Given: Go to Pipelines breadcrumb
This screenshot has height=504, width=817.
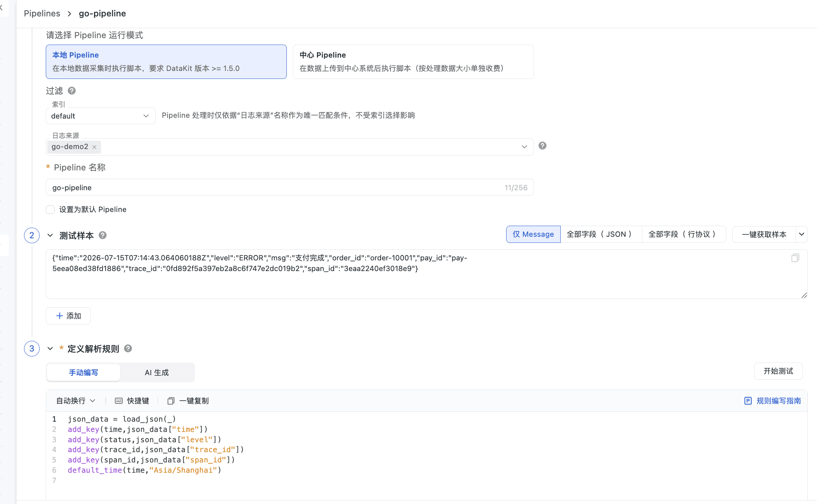Looking at the screenshot, I should pos(42,13).
